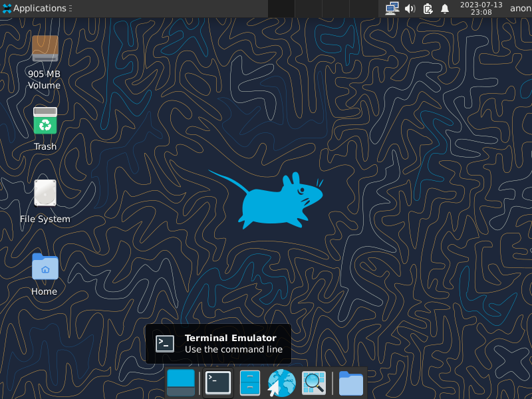
Task: Click the '905 MB Volume' label text
Action: coord(44,79)
